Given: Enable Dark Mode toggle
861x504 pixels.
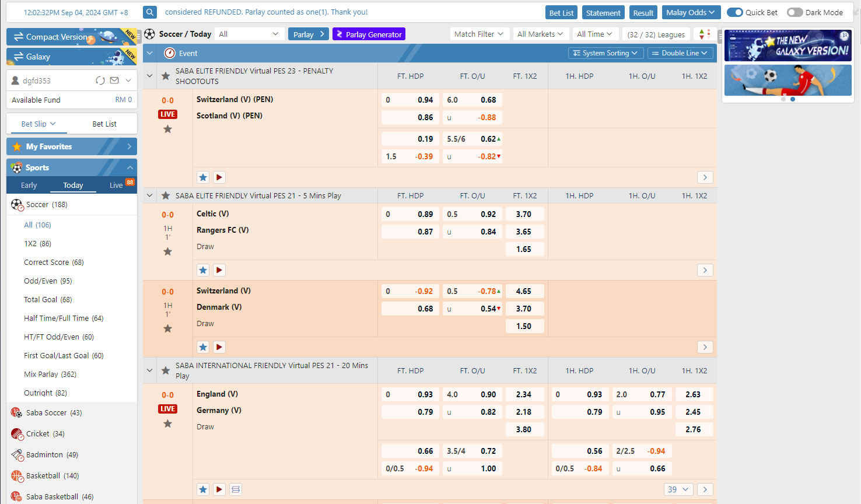Looking at the screenshot, I should [x=794, y=12].
